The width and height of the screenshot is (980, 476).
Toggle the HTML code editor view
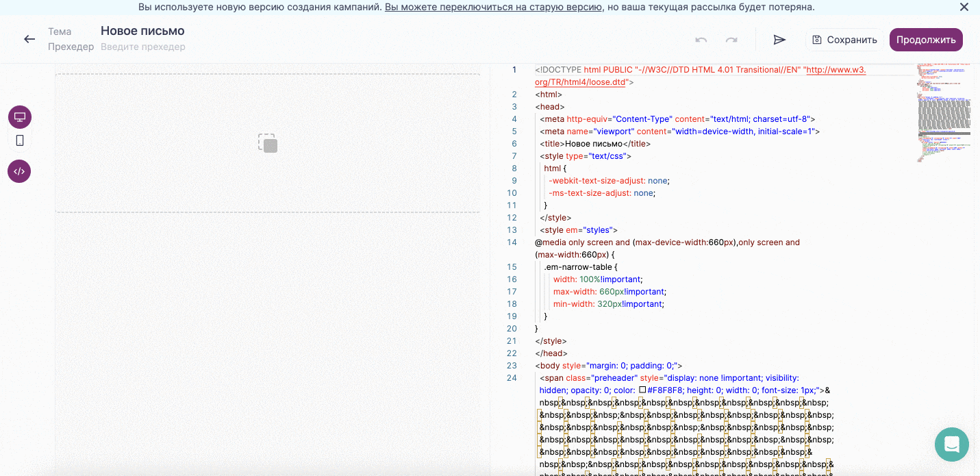point(19,171)
